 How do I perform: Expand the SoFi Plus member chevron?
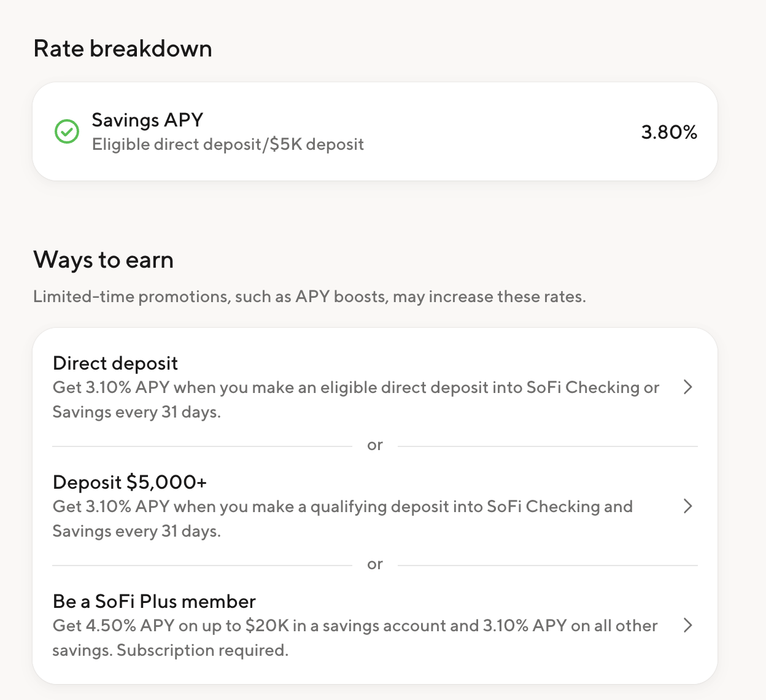click(688, 625)
